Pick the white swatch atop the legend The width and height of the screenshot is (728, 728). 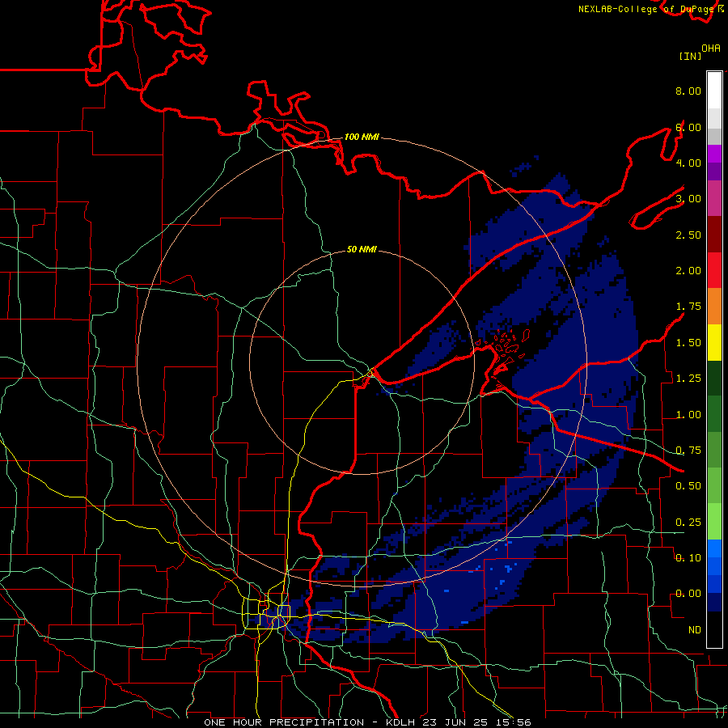click(x=714, y=90)
